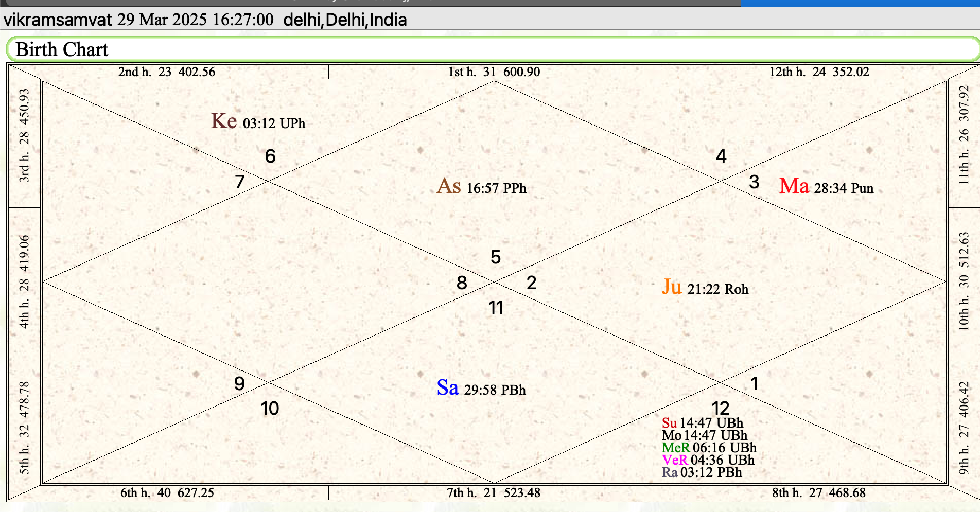This screenshot has height=512, width=980.
Task: Click the Mo (Moon) planet entry
Action: (671, 435)
